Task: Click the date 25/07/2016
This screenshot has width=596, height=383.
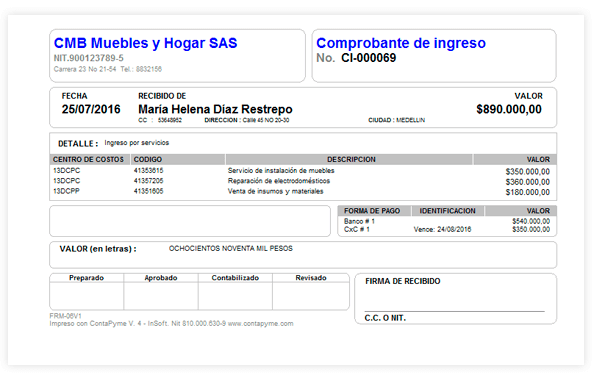Action: (91, 109)
